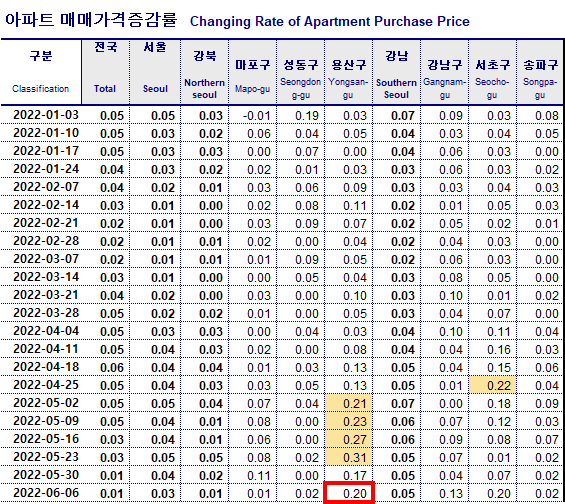Viewport: 565px width, 504px height.
Task: Select the 강남 Southern Seoul column header
Action: pos(396,72)
